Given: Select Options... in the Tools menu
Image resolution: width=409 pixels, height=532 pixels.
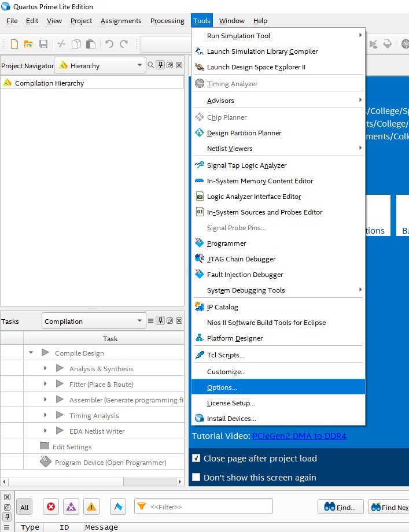Looking at the screenshot, I should point(278,387).
